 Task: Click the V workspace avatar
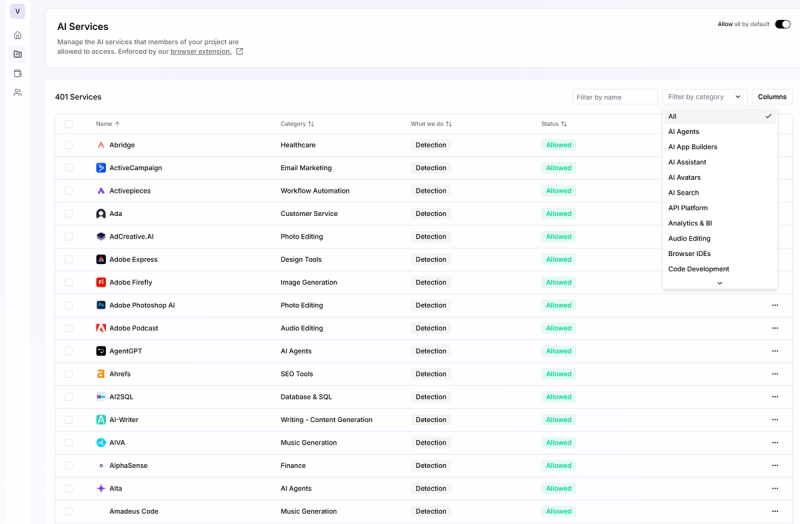[17, 11]
